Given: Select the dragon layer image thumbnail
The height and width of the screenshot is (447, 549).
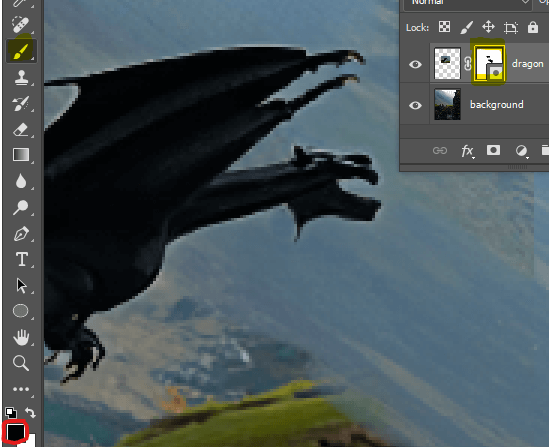Looking at the screenshot, I should point(447,64).
